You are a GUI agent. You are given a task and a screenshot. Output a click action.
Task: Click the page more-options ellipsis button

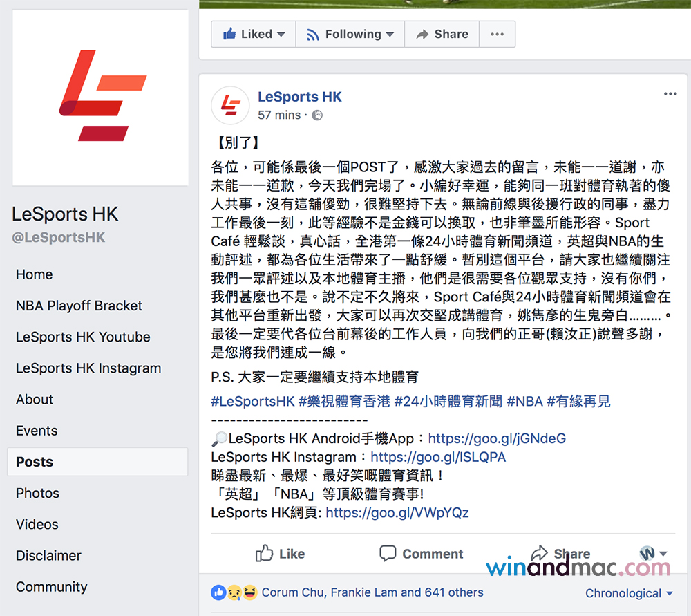tap(497, 34)
